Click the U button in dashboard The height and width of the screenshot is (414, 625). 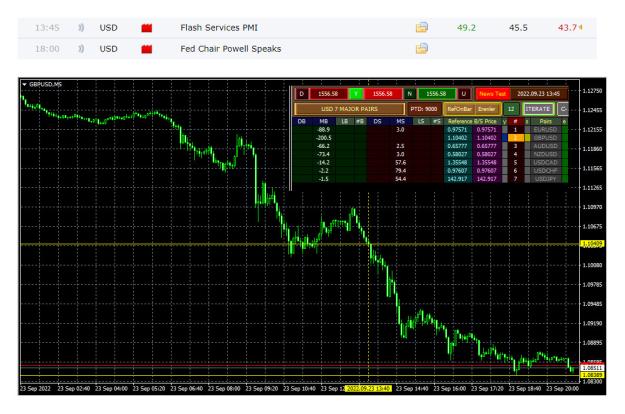463,94
